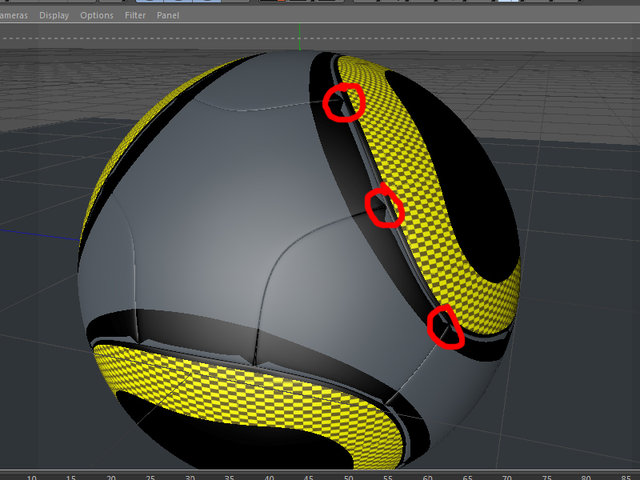Viewport: 640px width, 480px height.
Task: Jump to frame 55 on timeline ruler
Action: [x=388, y=477]
